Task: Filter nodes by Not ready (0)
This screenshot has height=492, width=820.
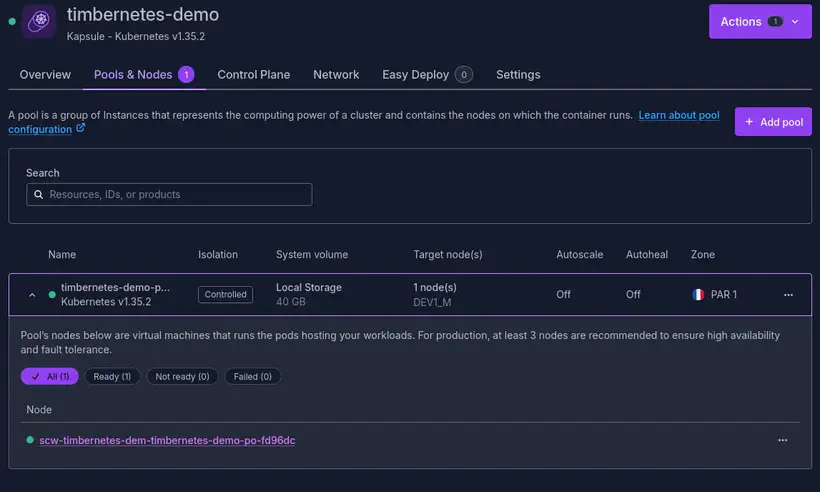Action: click(182, 376)
